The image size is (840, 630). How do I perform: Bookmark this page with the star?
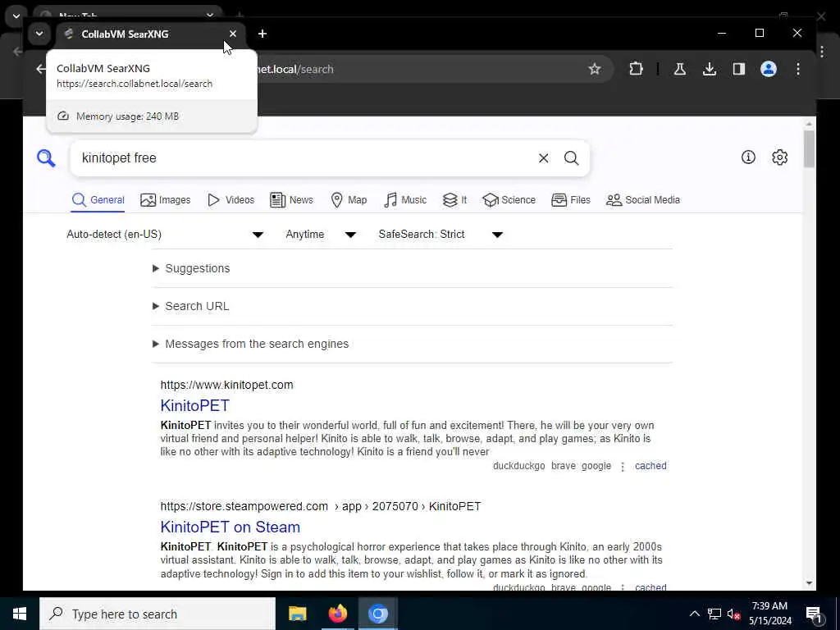point(595,69)
